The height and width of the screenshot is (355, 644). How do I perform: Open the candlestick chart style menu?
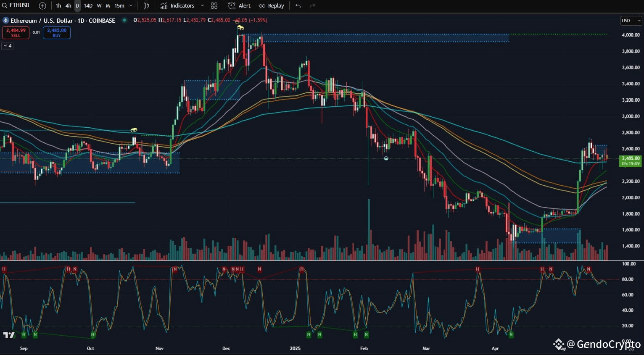pyautogui.click(x=146, y=6)
